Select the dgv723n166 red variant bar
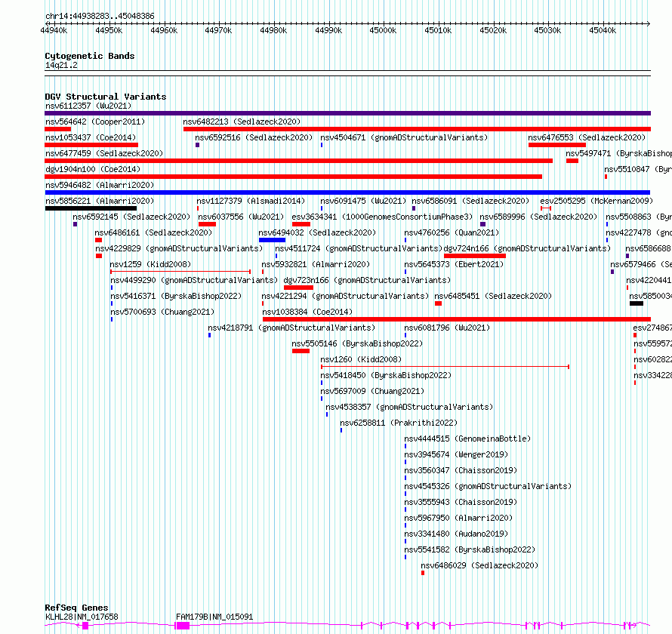The image size is (672, 634). click(298, 288)
